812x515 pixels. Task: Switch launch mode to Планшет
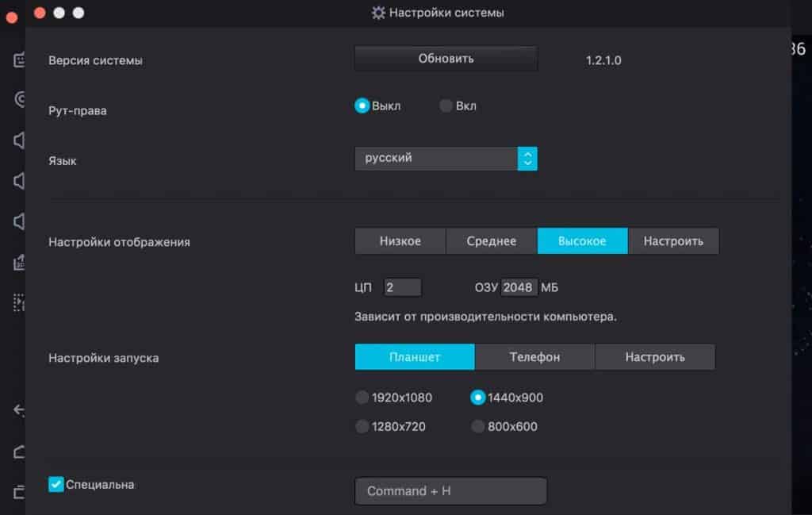click(x=414, y=357)
